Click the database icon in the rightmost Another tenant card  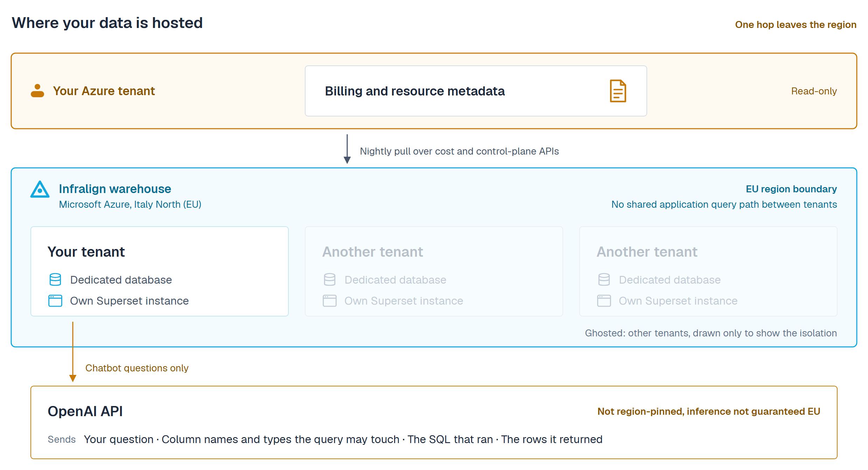tap(604, 280)
